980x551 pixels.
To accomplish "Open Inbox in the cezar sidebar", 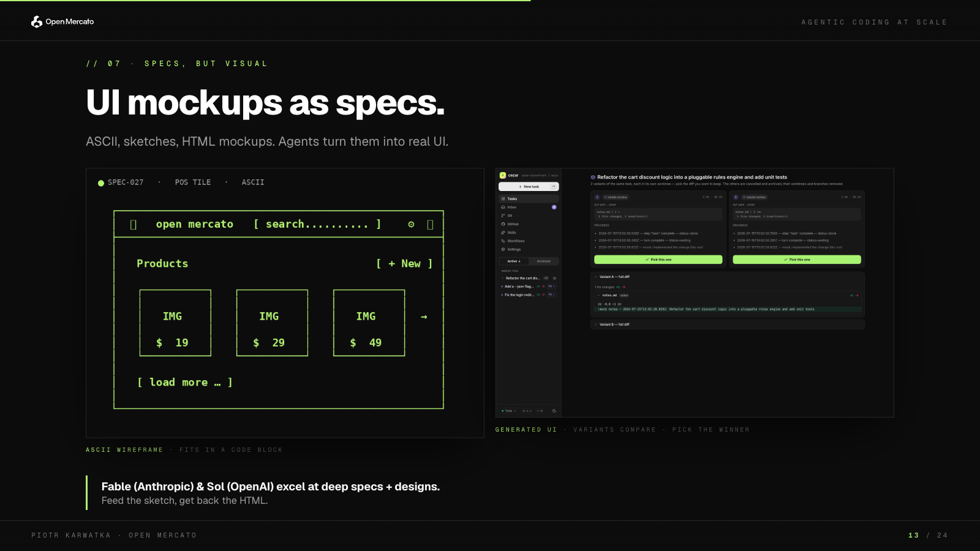I will (x=529, y=207).
